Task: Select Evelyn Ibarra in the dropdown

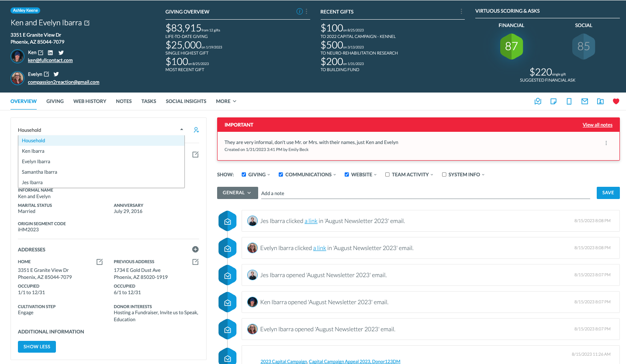Action: [x=101, y=161]
